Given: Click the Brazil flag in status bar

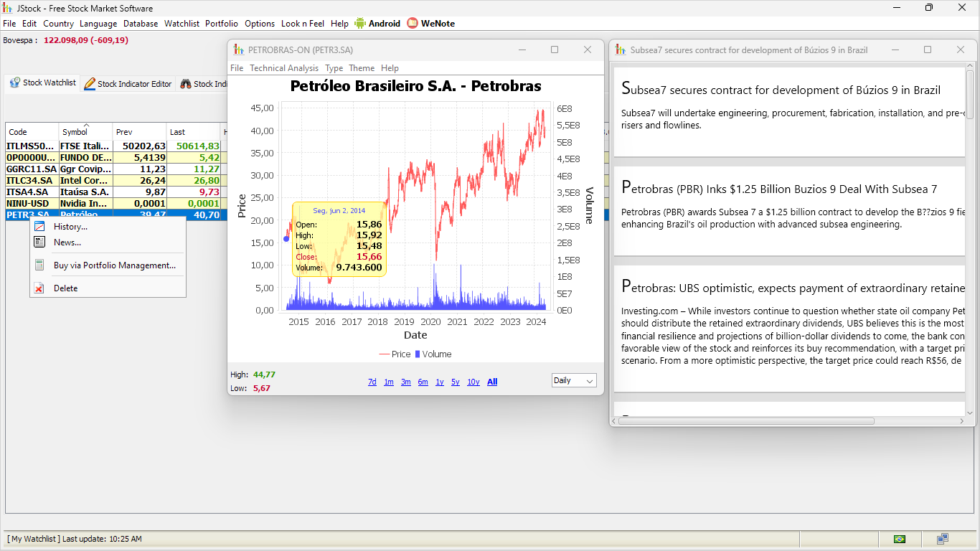Looking at the screenshot, I should [899, 539].
